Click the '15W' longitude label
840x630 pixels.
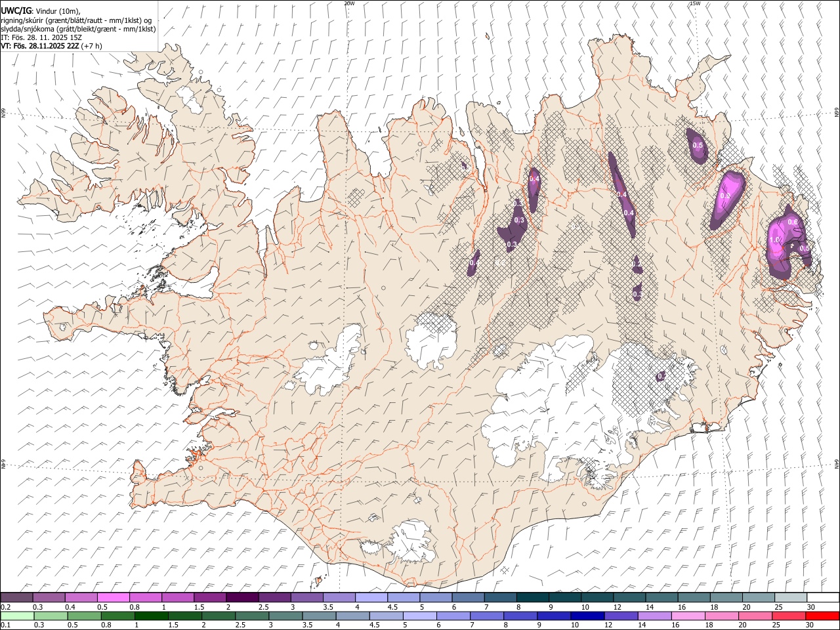[695, 3]
